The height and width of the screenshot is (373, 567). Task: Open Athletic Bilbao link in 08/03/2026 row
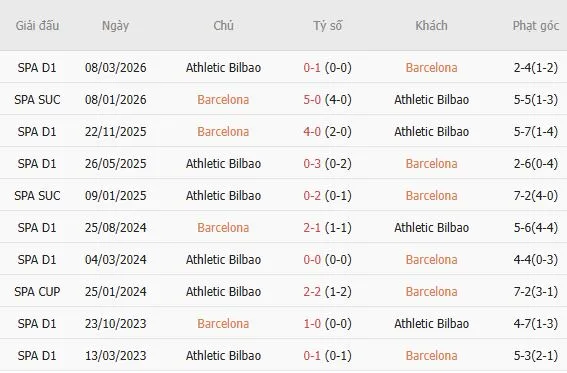[223, 68]
